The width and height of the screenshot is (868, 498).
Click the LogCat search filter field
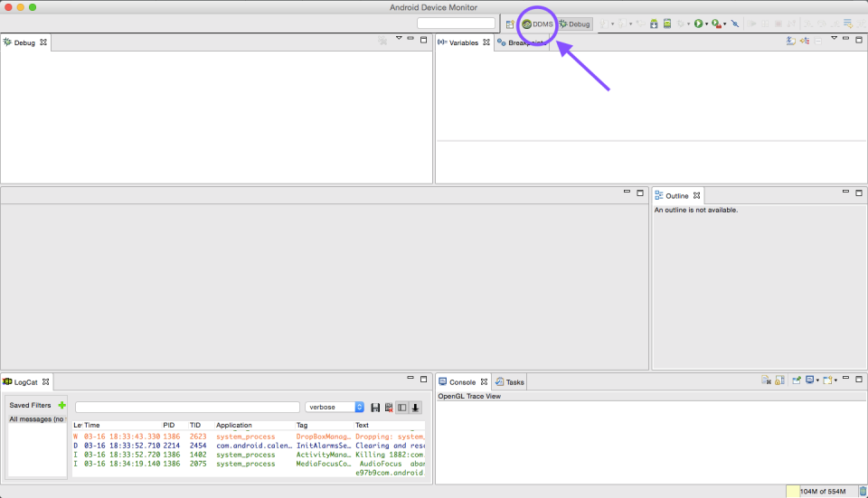tap(187, 408)
